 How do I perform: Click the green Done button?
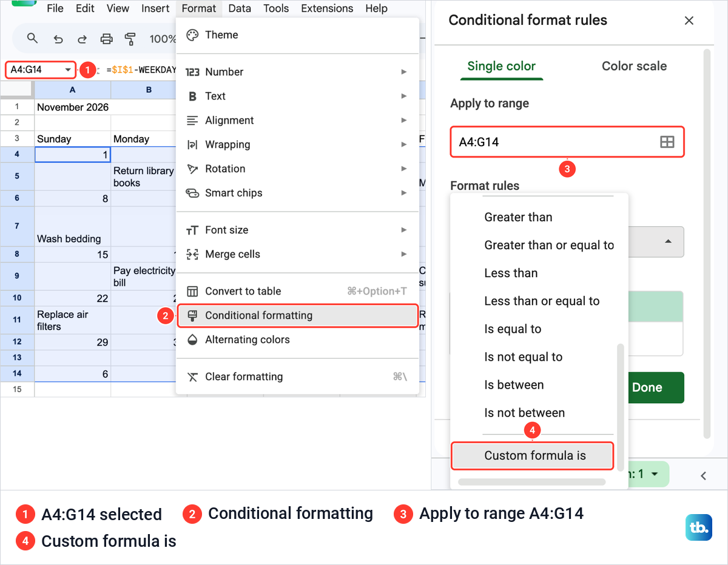click(x=656, y=387)
